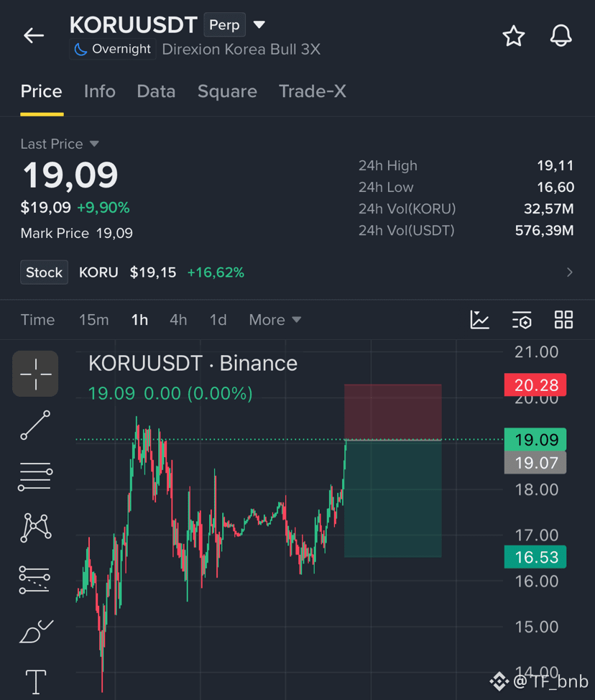The height and width of the screenshot is (700, 595).
Task: Tap the Perp contract badge
Action: 224,25
